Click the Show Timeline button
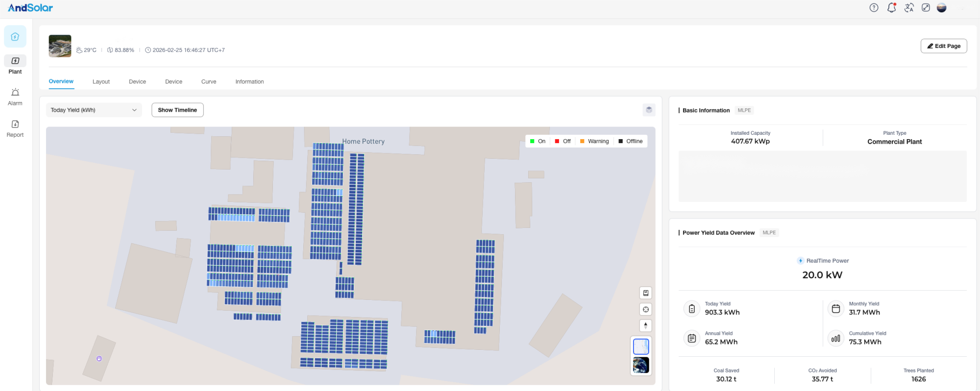The height and width of the screenshot is (391, 980). (177, 110)
